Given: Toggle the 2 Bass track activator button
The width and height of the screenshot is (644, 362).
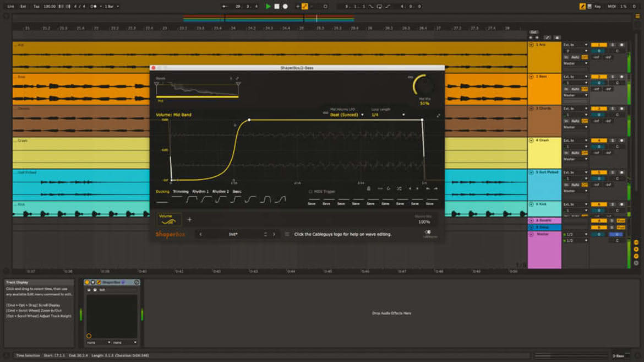Looking at the screenshot, I should (599, 77).
